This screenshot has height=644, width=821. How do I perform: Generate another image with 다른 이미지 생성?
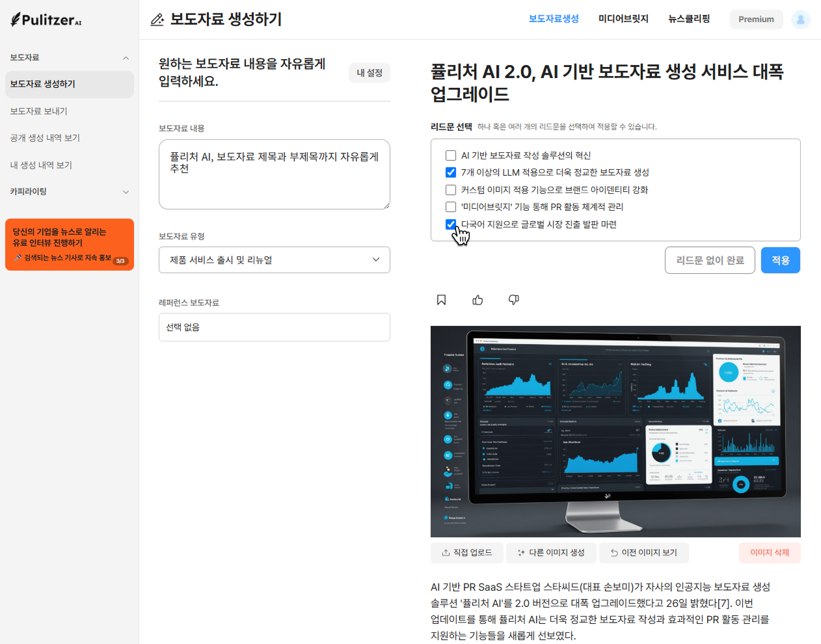pos(550,553)
